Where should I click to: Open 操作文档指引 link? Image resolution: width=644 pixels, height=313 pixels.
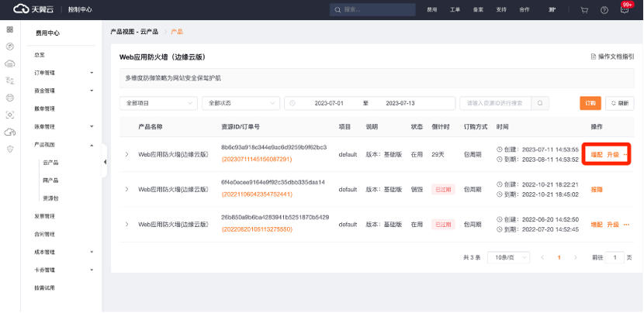612,57
